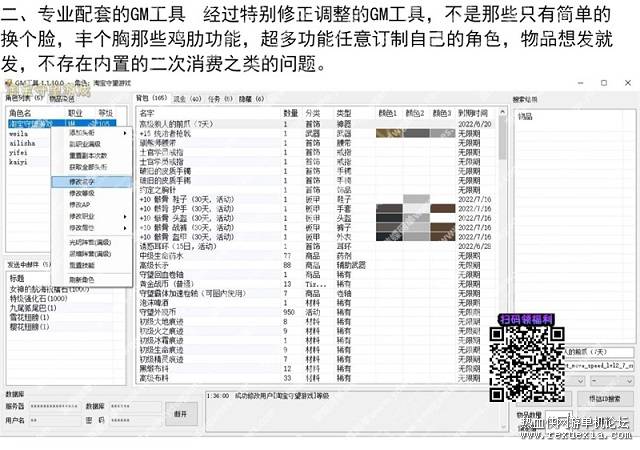Screen dimensions: 640x450
Task: Select the character ailisha in the list
Action: point(22,143)
